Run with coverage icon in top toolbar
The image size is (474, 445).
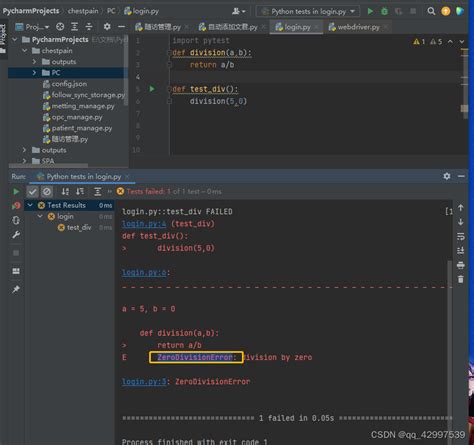click(x=398, y=11)
